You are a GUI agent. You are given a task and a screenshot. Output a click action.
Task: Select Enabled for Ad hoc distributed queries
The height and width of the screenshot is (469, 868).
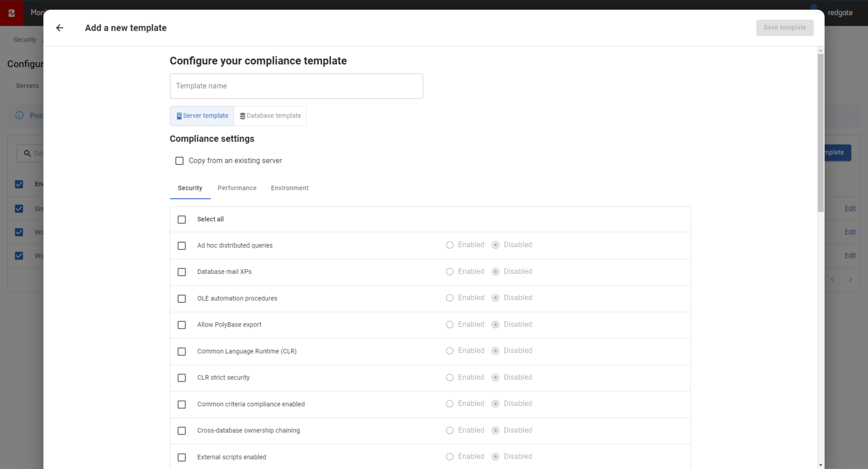[449, 245]
